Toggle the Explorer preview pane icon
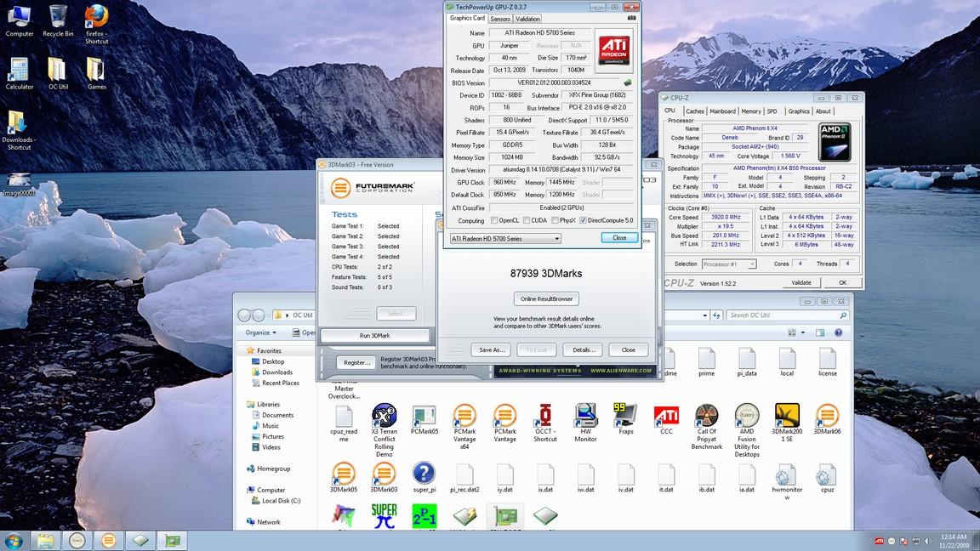The height and width of the screenshot is (551, 980). pos(820,332)
